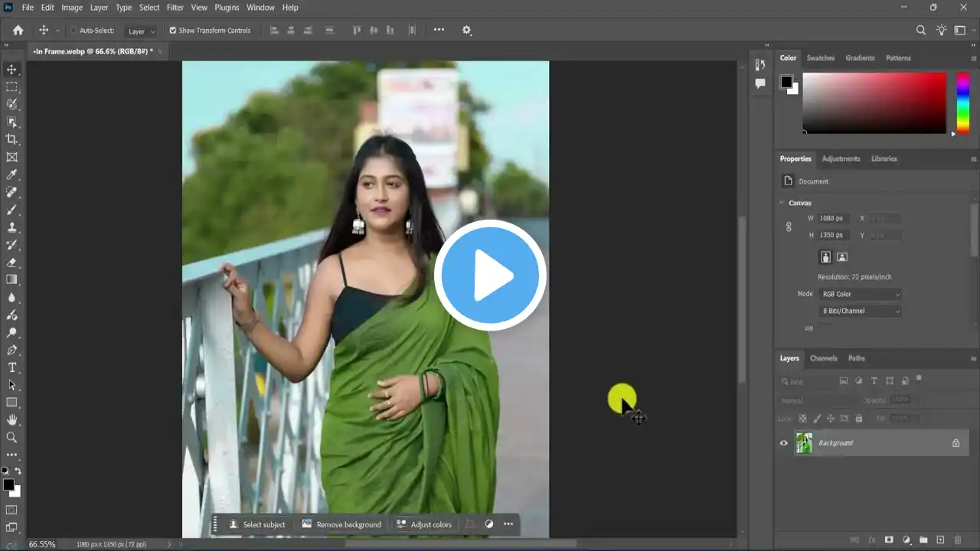
Task: Open the Layers panel flyout menu
Action: [x=974, y=358]
